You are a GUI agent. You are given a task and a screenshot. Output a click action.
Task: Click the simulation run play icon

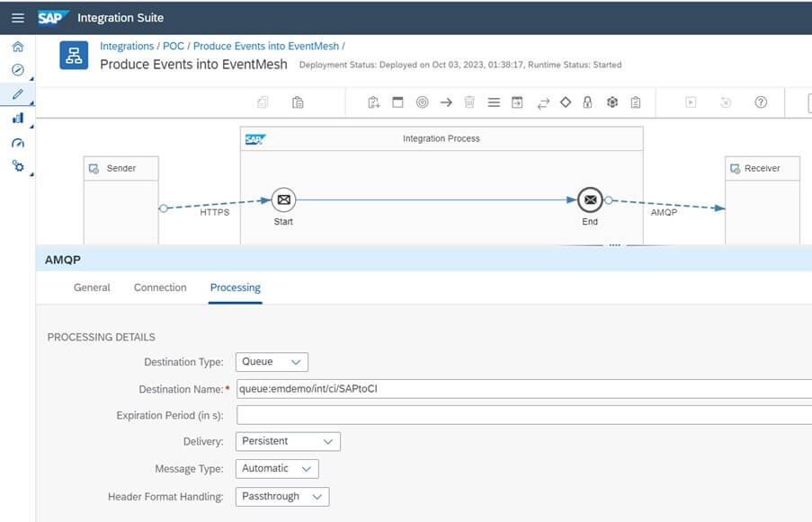point(691,102)
